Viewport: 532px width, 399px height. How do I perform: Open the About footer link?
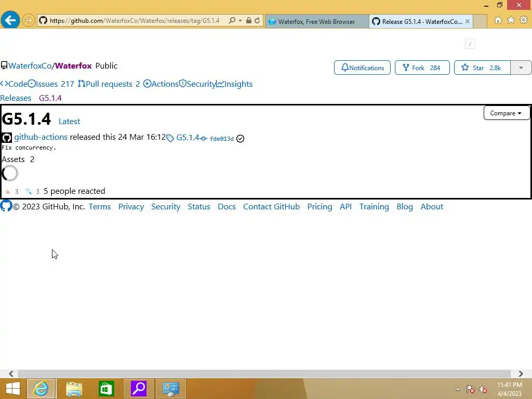coord(432,207)
